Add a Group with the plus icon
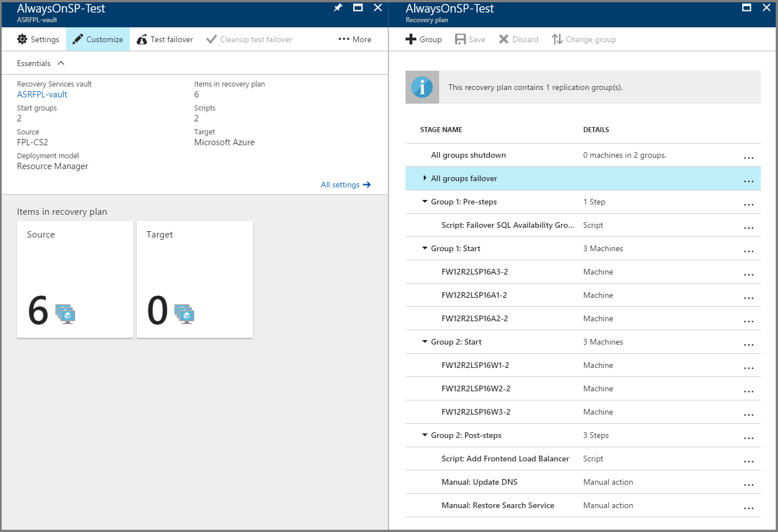778x532 pixels. coord(411,39)
